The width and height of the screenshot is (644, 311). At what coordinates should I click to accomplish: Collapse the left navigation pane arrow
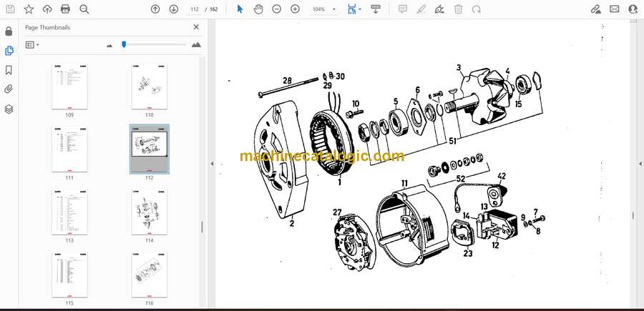pyautogui.click(x=211, y=164)
